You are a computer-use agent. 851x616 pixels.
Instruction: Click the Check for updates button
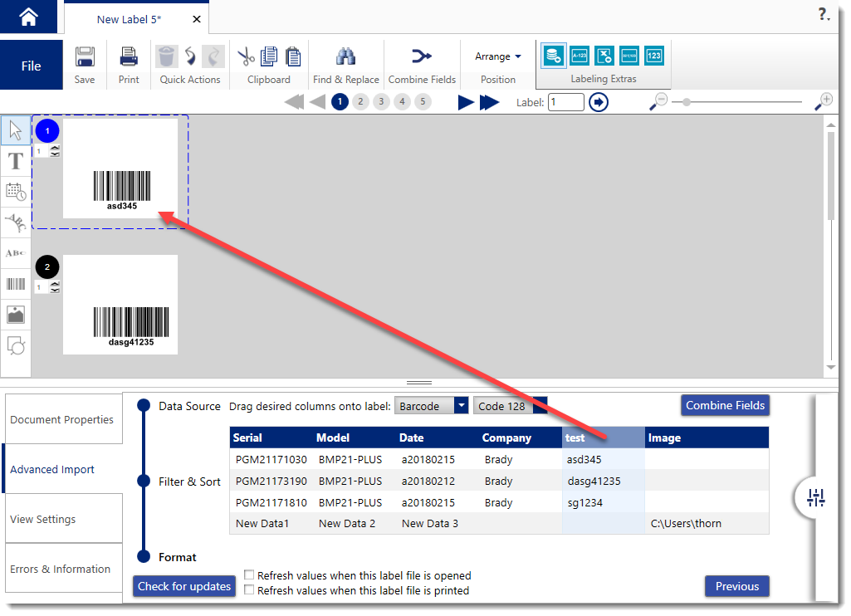[x=184, y=586]
